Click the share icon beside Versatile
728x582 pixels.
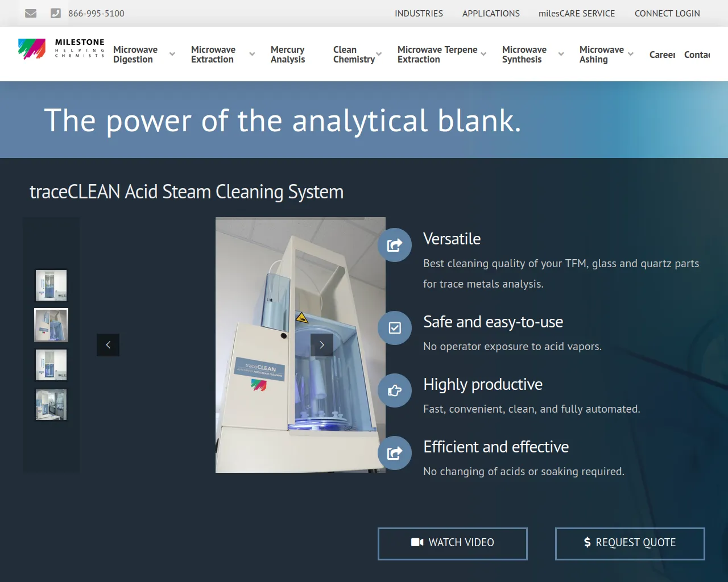click(395, 245)
